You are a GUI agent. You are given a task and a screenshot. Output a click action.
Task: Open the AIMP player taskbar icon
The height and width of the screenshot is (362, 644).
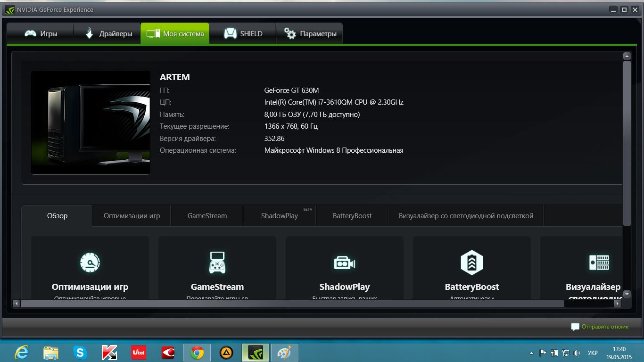[x=226, y=353]
